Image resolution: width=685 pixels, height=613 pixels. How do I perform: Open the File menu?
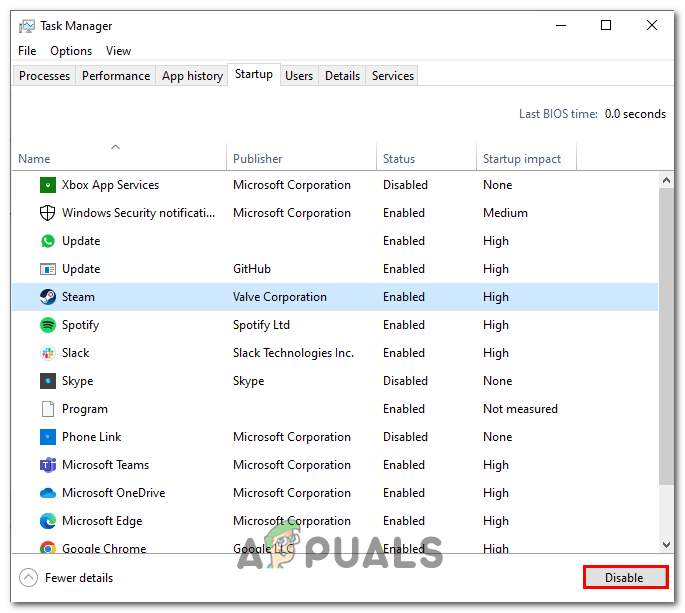coord(27,51)
